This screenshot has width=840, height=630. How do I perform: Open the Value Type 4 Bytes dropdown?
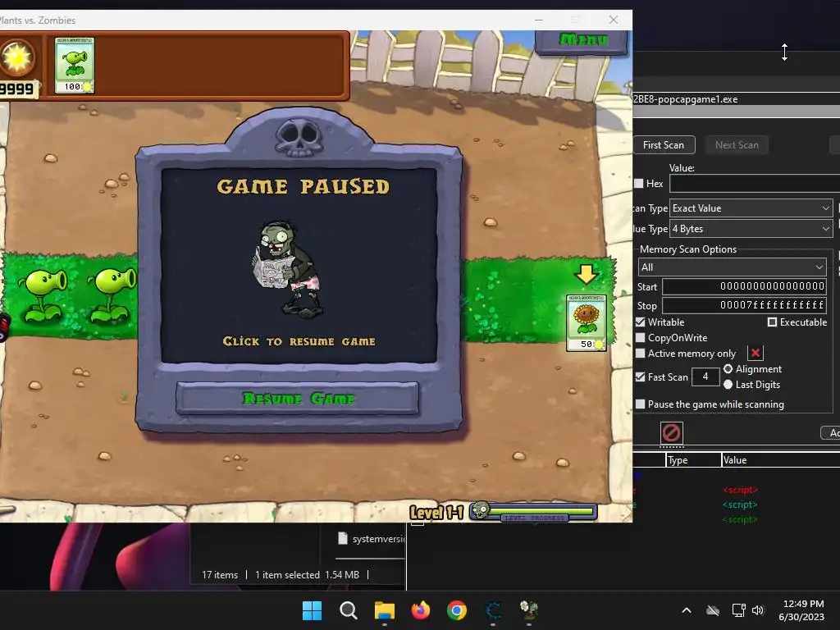[751, 229]
